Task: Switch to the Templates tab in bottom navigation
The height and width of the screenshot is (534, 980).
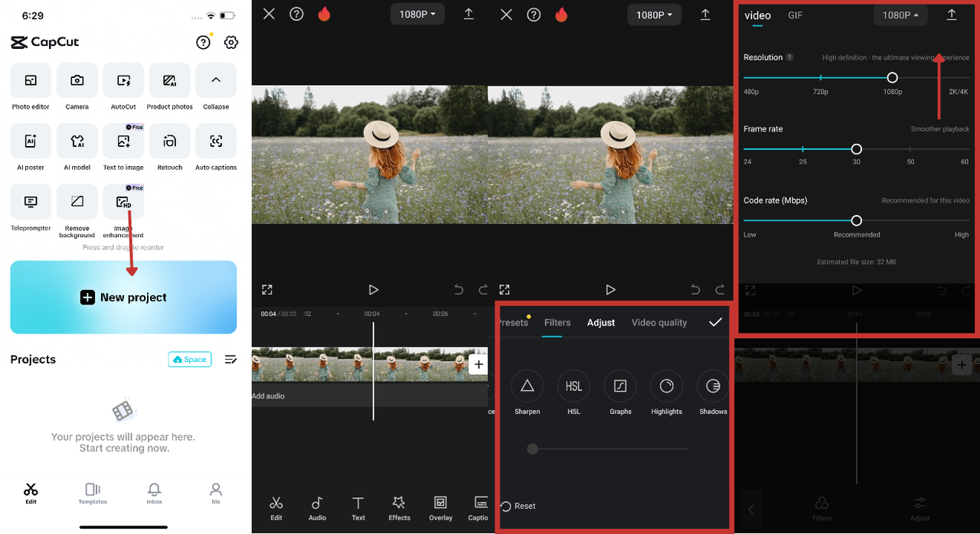Action: 93,493
